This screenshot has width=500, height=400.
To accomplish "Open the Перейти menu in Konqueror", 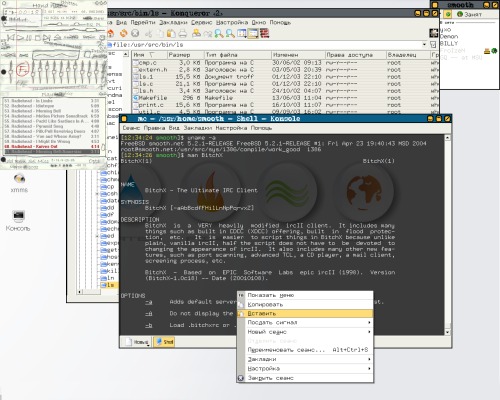I will point(143,22).
